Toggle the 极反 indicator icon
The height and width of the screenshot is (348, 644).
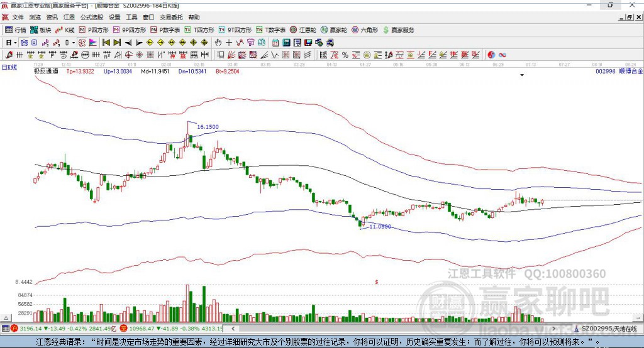82,43
